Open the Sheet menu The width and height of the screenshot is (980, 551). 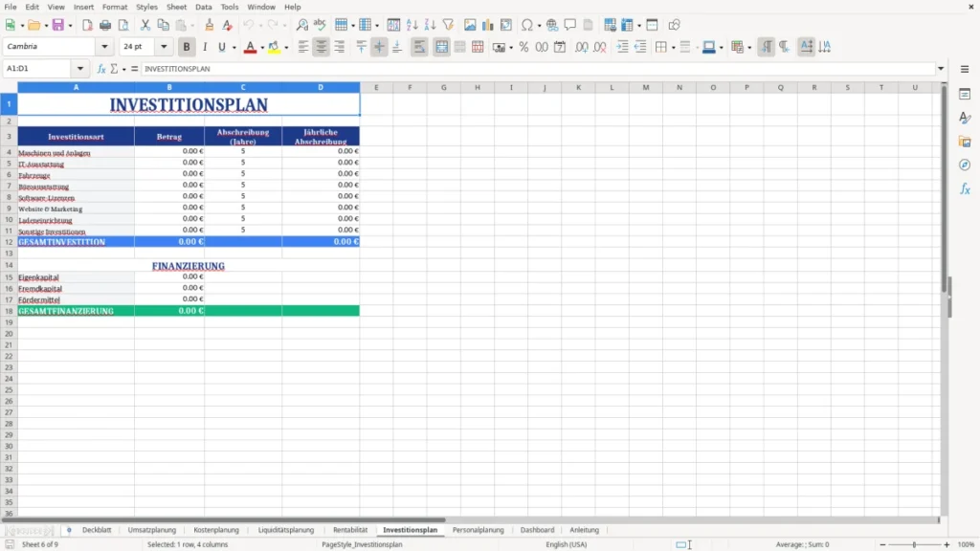(x=176, y=7)
